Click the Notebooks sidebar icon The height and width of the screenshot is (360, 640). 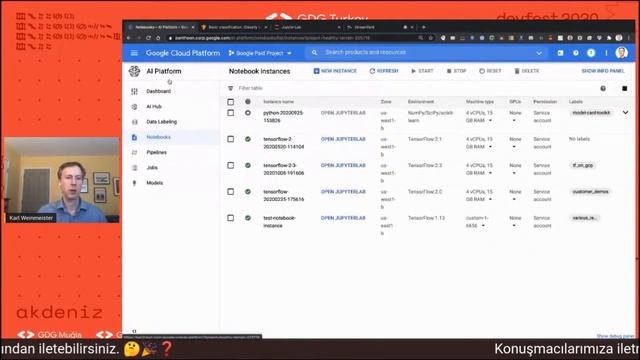pyautogui.click(x=134, y=137)
